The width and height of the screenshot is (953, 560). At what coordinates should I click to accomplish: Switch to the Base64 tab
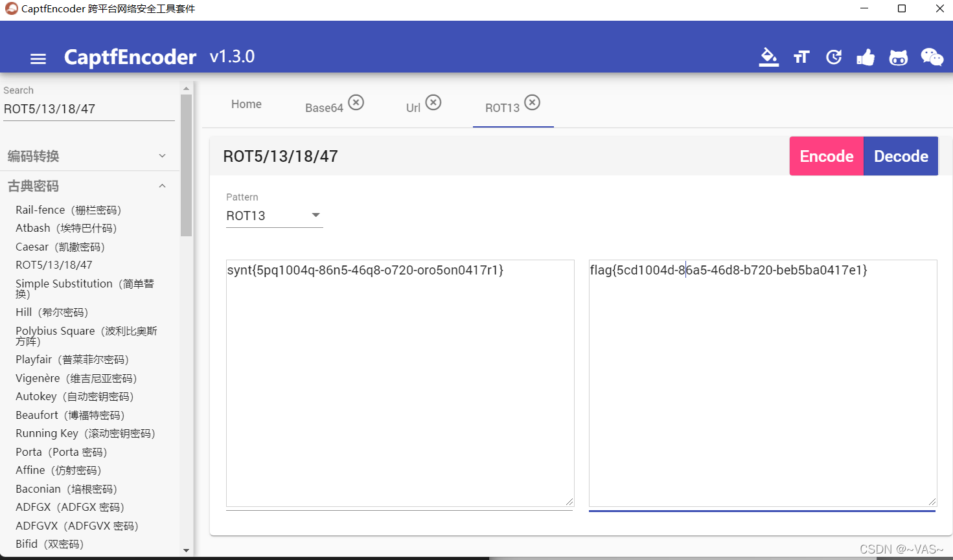pyautogui.click(x=324, y=108)
